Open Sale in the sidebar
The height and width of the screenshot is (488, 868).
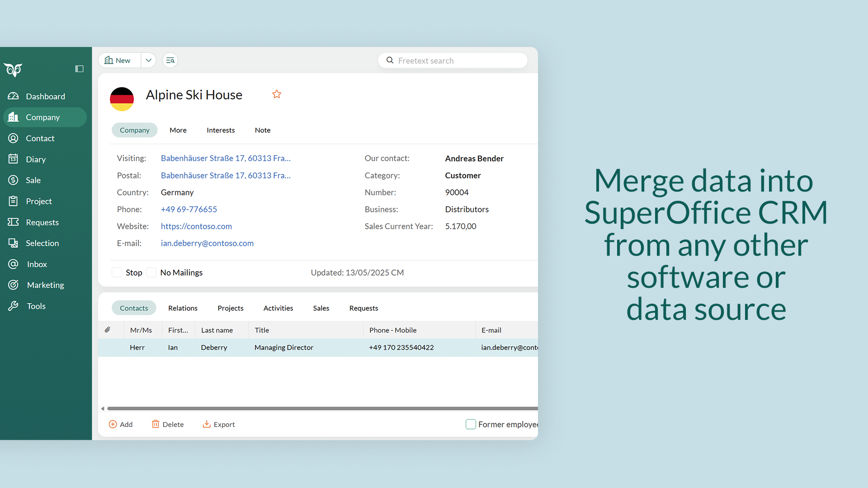45,180
